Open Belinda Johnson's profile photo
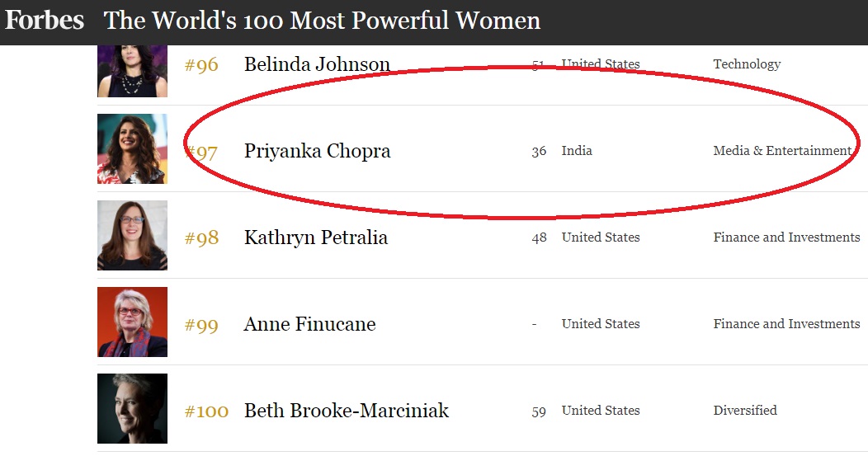 click(132, 71)
